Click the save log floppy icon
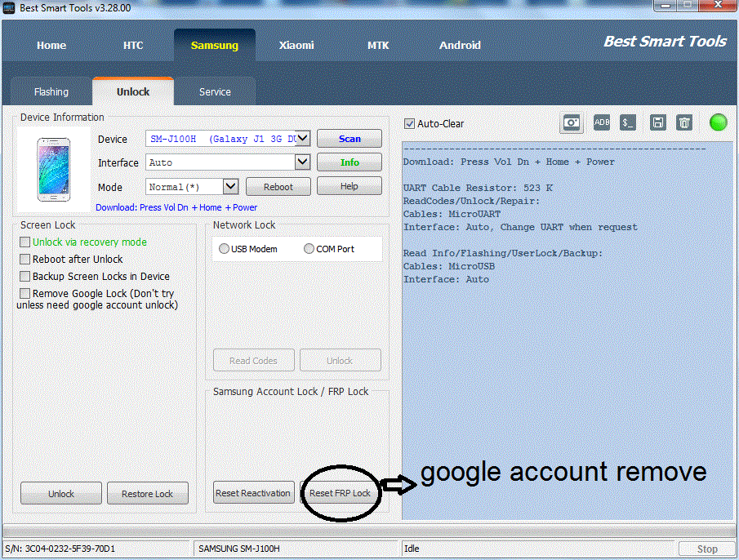This screenshot has width=739, height=560. point(657,123)
